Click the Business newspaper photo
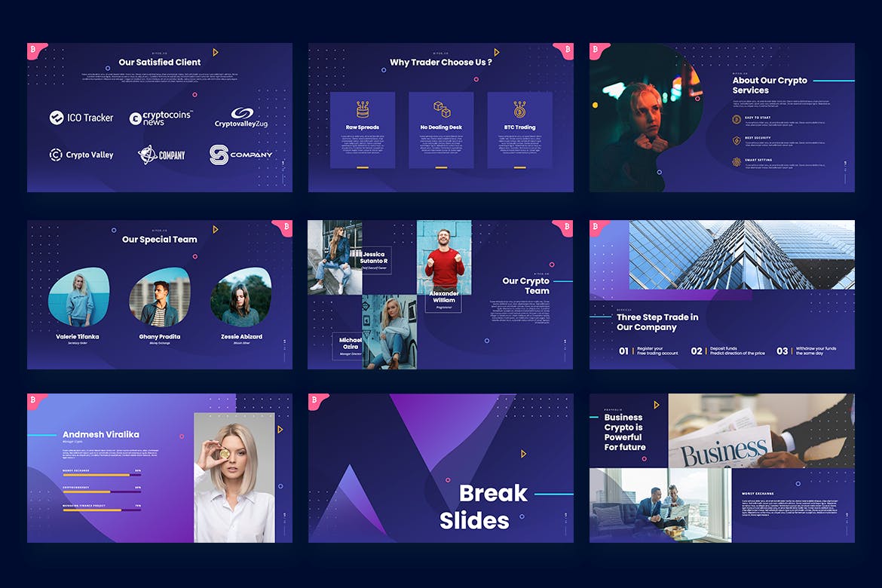The width and height of the screenshot is (882, 588). click(761, 430)
